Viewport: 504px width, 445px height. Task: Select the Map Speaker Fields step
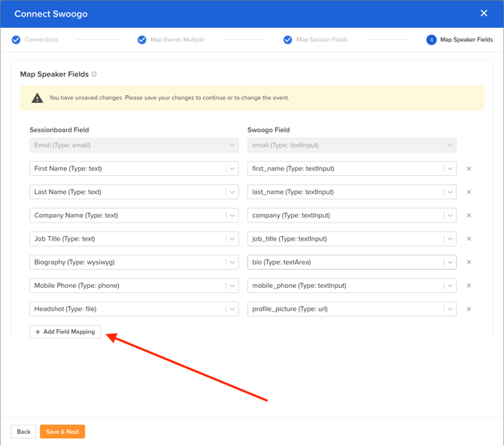466,40
